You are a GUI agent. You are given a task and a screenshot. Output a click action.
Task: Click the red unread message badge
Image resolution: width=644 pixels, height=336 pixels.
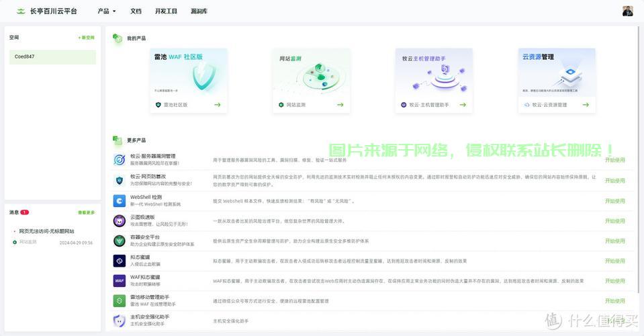[x=25, y=212]
